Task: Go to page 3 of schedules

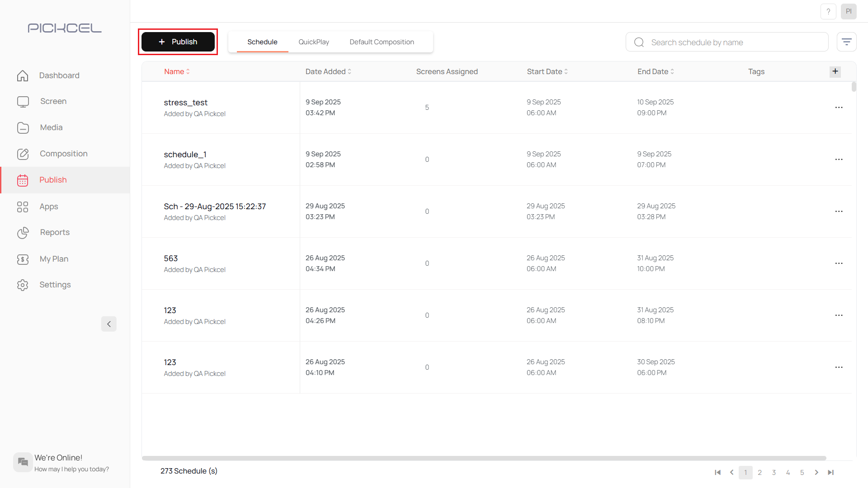Action: [x=774, y=472]
